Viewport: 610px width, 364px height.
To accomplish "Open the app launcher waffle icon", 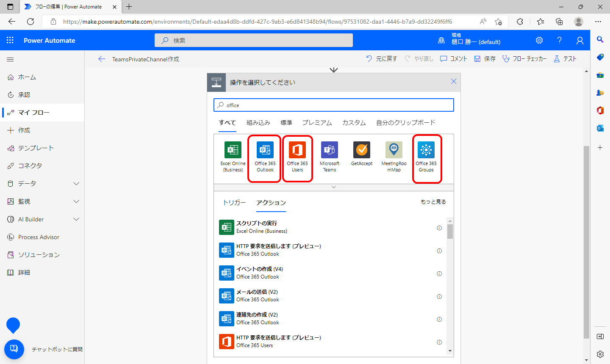I will pos(10,40).
